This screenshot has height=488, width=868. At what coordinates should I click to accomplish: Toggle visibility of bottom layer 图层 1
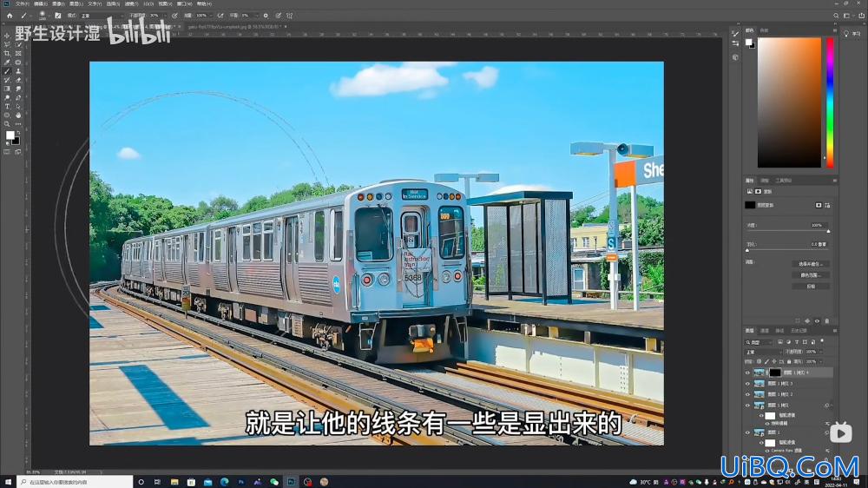(747, 432)
